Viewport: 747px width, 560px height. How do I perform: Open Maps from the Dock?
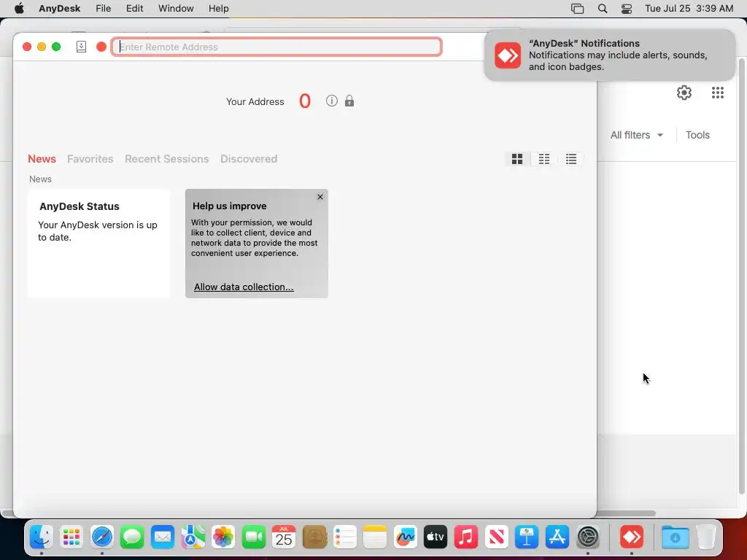(193, 537)
